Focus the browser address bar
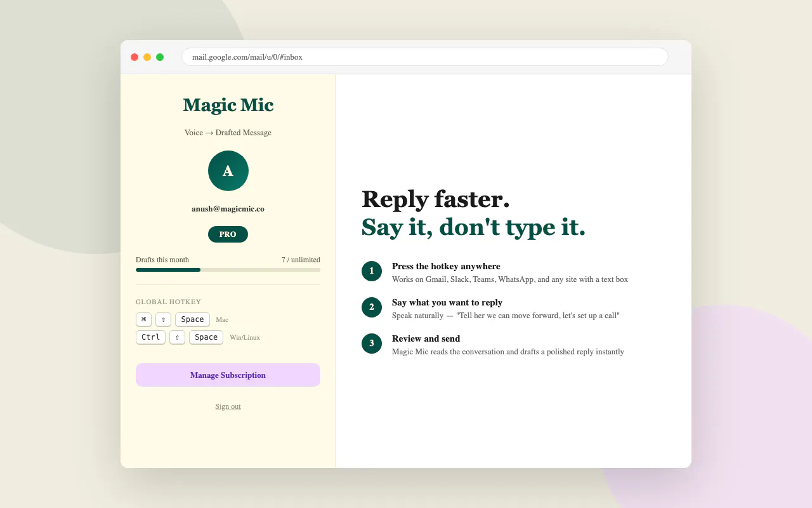 tap(425, 57)
